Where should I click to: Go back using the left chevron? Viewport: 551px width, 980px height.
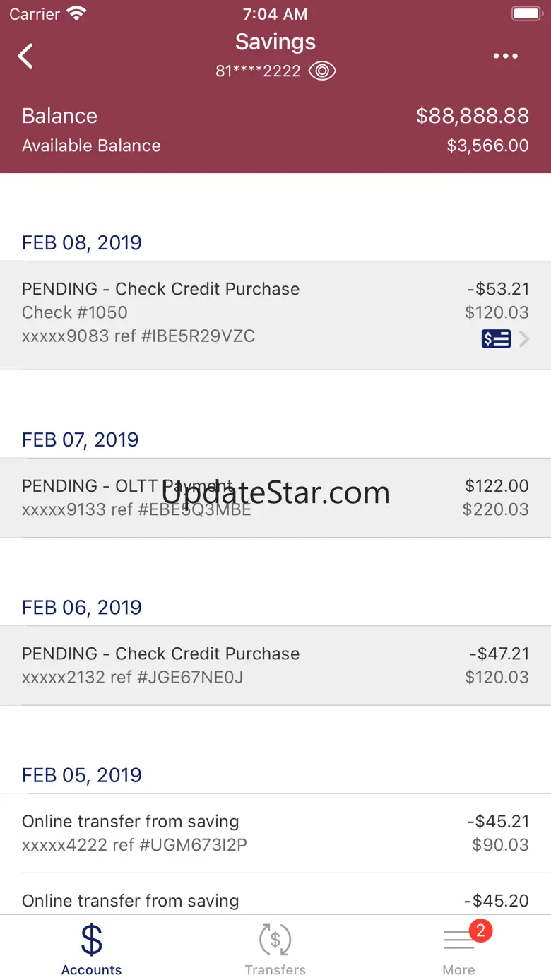coord(25,56)
